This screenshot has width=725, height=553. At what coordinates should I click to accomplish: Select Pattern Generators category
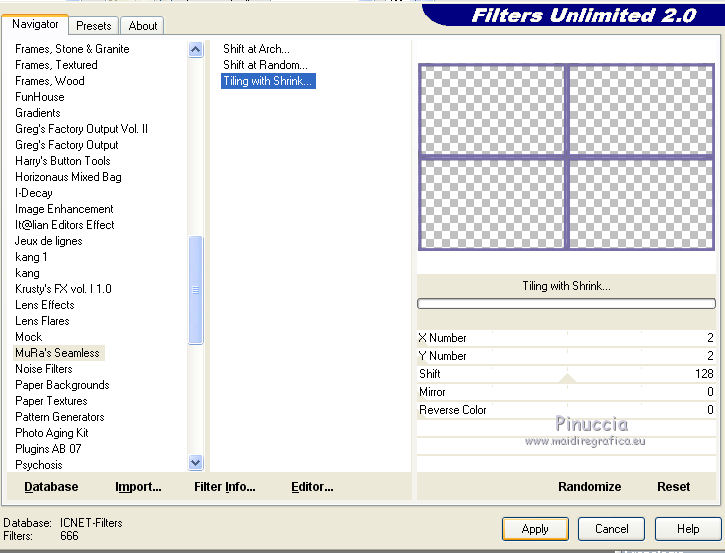pyautogui.click(x=60, y=417)
